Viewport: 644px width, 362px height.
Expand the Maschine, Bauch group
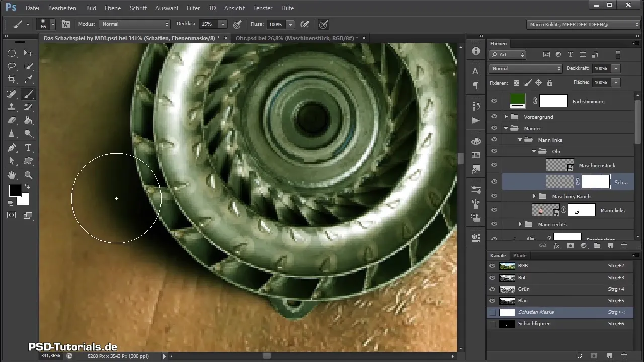click(534, 196)
